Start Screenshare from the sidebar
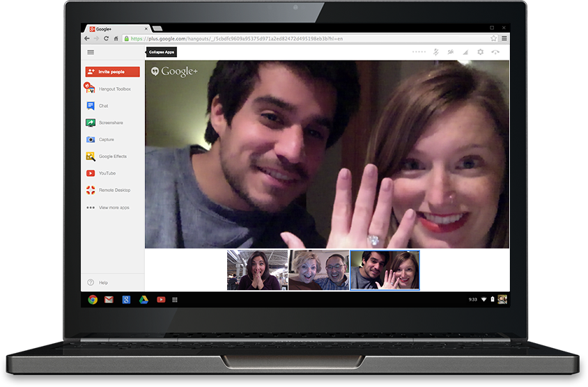Viewport: 588px width, 387px height. point(110,123)
